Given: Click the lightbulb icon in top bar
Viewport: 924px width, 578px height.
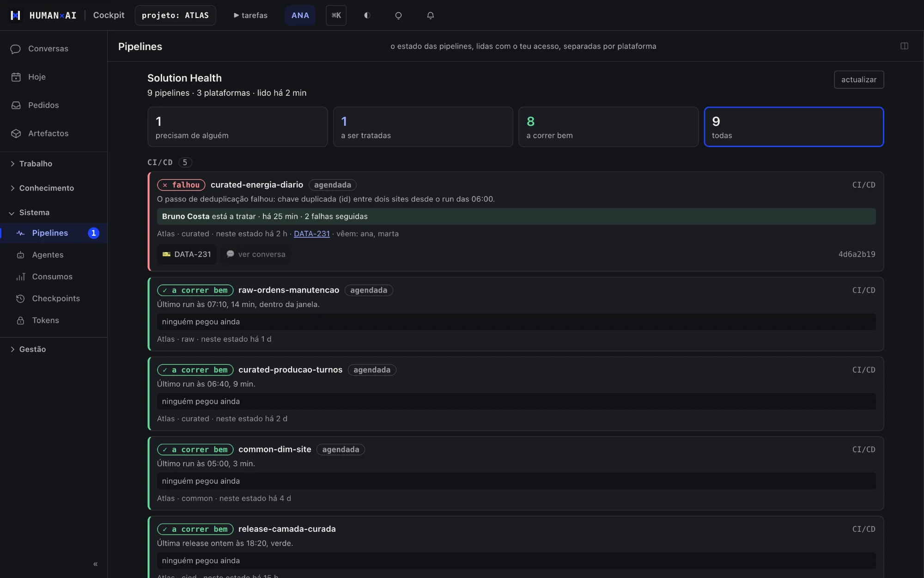Looking at the screenshot, I should click(x=398, y=15).
